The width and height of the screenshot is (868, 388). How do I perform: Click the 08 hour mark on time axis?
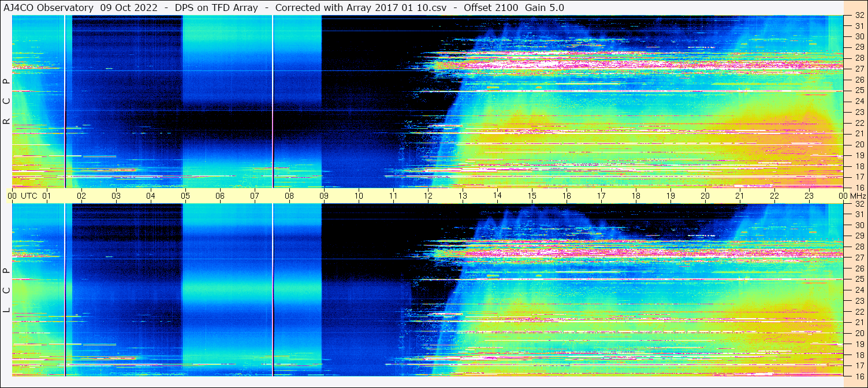click(289, 196)
